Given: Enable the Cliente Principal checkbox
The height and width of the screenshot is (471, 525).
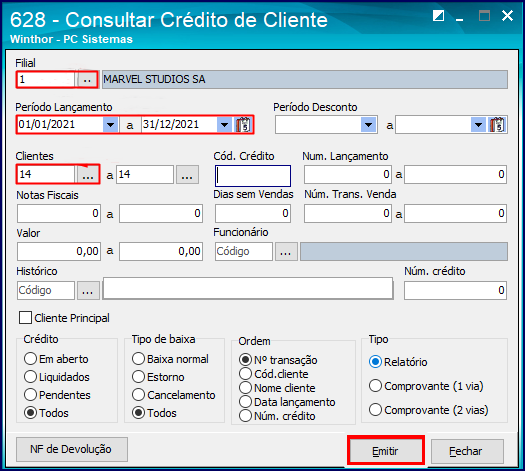Looking at the screenshot, I should pyautogui.click(x=25, y=318).
